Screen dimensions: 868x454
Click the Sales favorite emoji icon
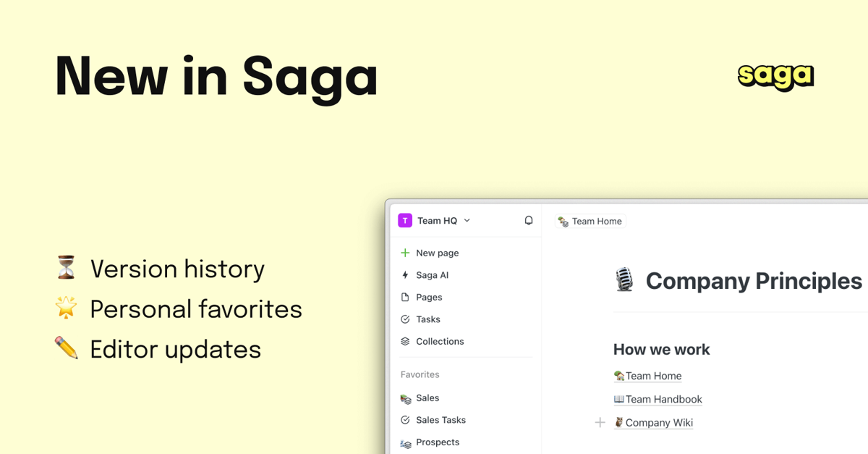click(405, 398)
